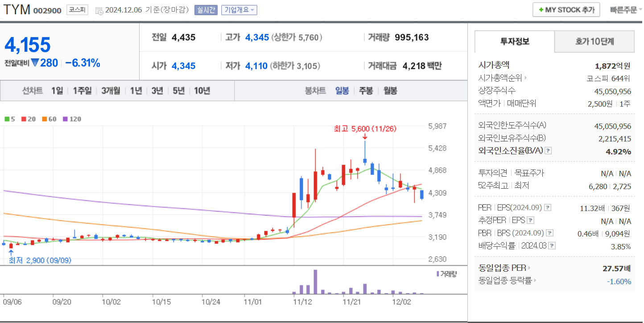Select the 주봉 weekly candle chart tab
The height and width of the screenshot is (323, 644).
pos(366,90)
